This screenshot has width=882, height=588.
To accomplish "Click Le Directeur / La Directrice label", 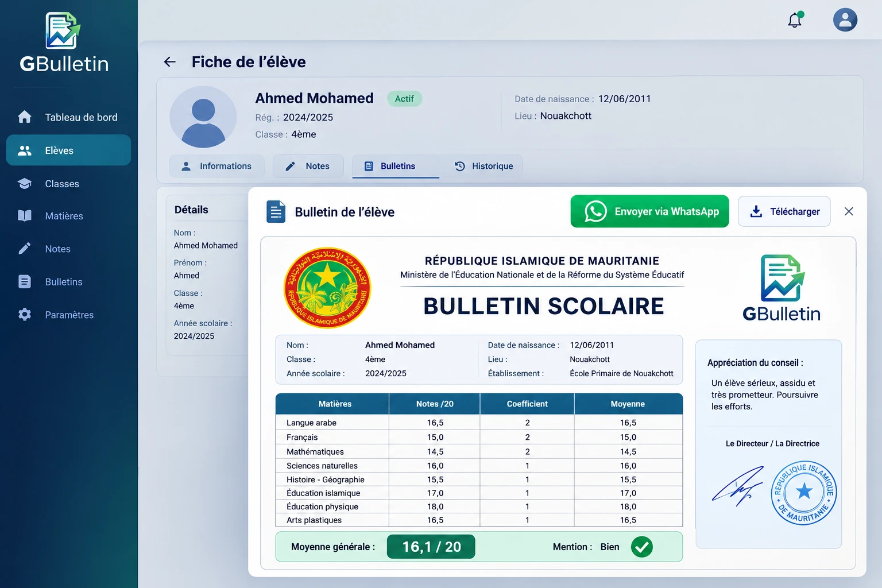I will (772, 443).
